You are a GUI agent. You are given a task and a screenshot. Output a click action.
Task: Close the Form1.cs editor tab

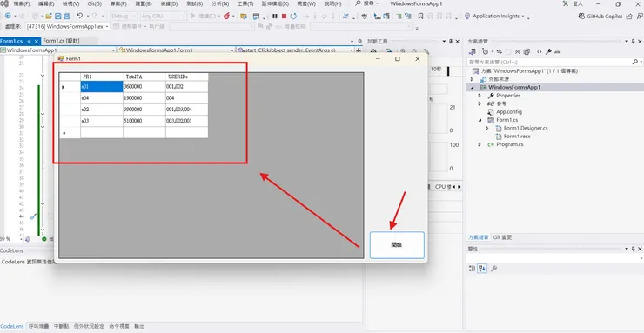click(37, 42)
